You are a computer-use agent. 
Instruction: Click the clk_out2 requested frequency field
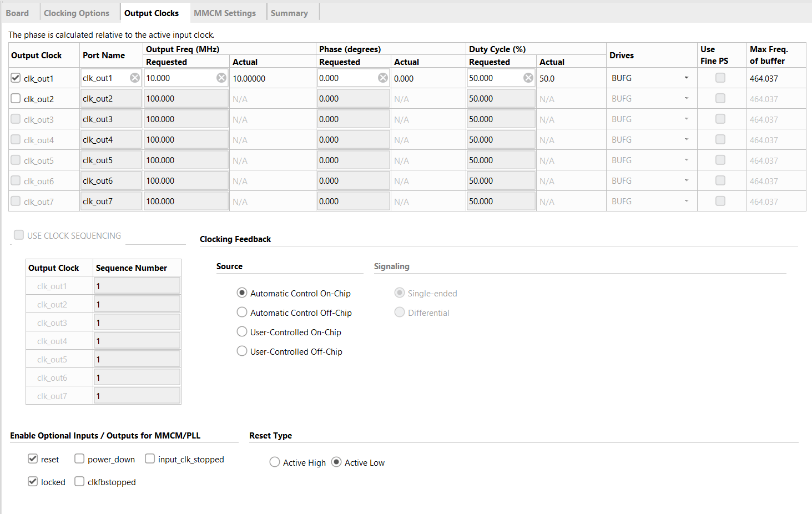pos(186,98)
